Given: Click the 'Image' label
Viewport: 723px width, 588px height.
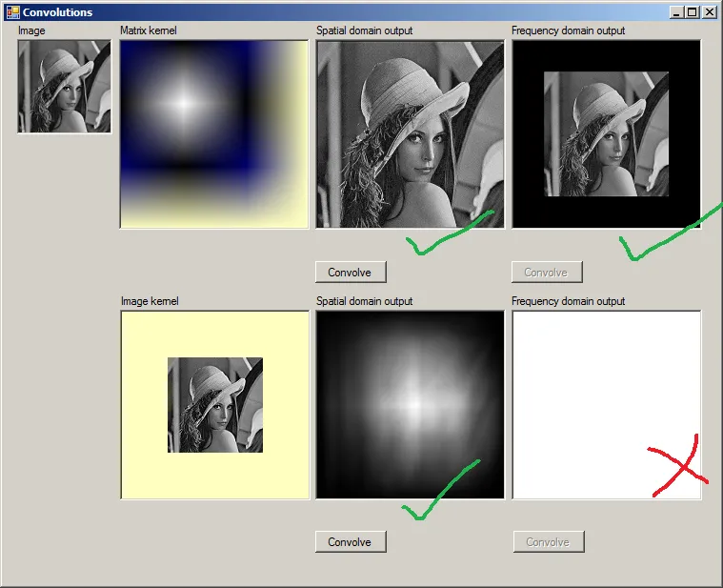Looking at the screenshot, I should coord(31,30).
